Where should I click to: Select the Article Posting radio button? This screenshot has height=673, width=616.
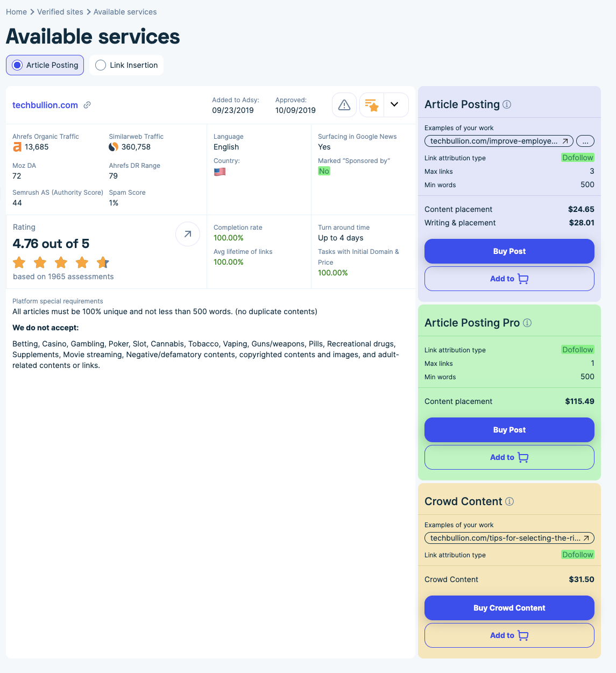[18, 65]
